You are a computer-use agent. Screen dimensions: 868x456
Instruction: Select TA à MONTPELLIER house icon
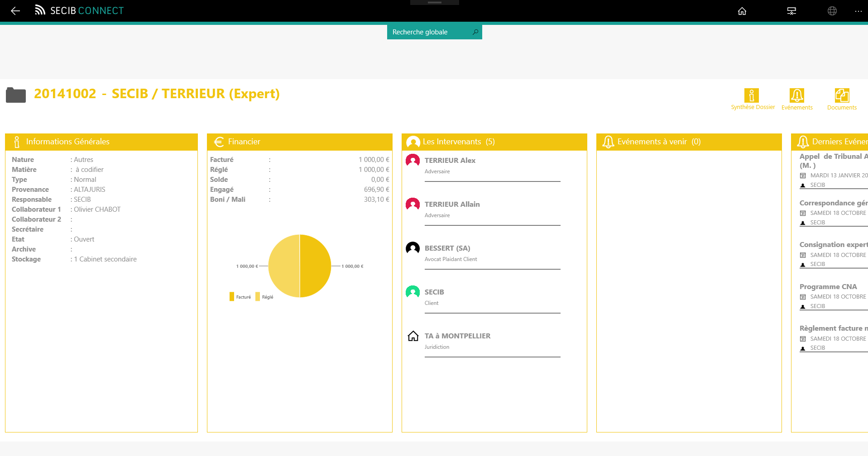click(413, 336)
